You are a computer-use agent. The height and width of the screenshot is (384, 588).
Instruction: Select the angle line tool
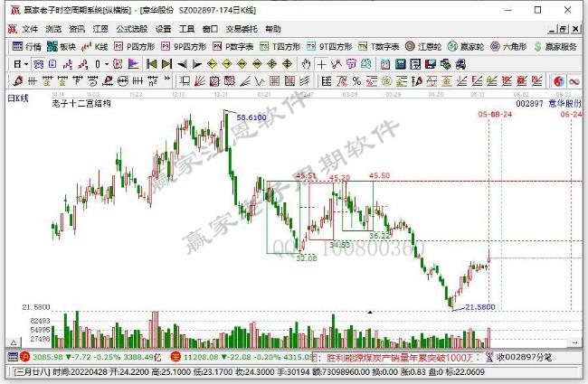point(244,80)
